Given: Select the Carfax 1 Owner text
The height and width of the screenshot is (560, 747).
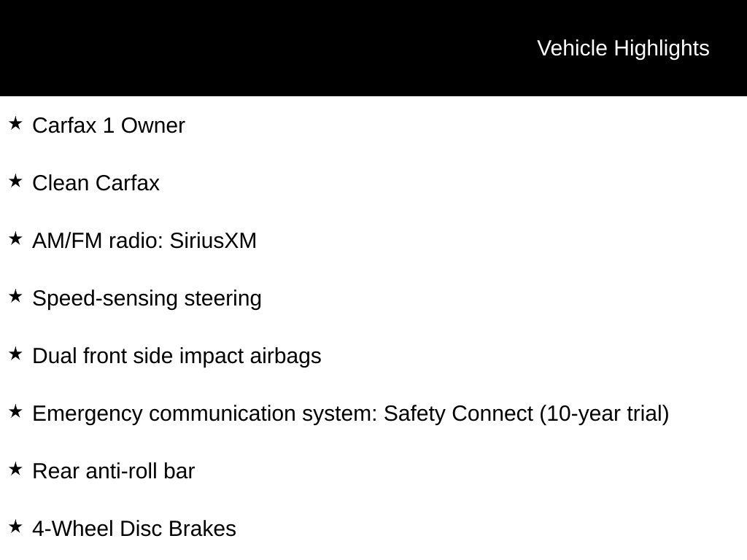Looking at the screenshot, I should [109, 125].
